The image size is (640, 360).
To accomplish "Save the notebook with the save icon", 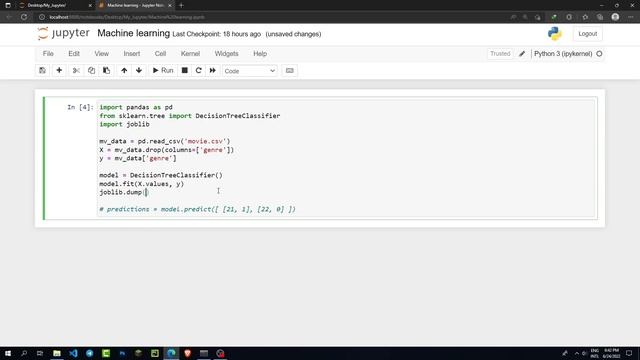I will point(42,71).
